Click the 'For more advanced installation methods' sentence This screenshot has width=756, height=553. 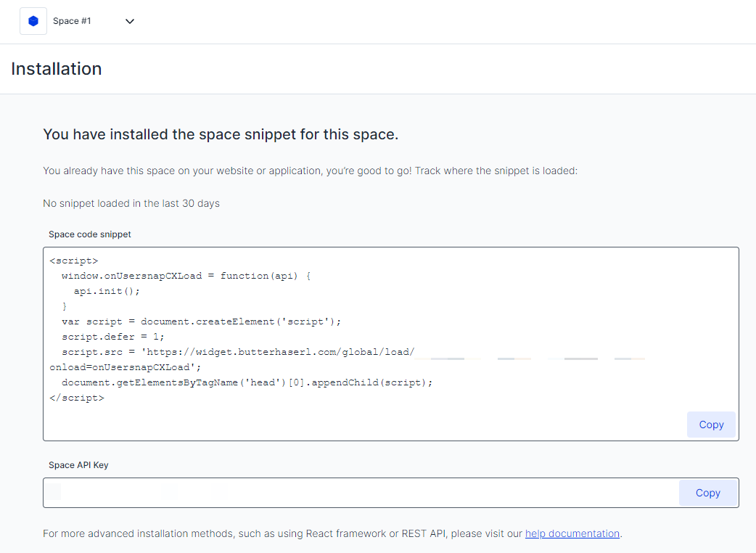click(333, 533)
